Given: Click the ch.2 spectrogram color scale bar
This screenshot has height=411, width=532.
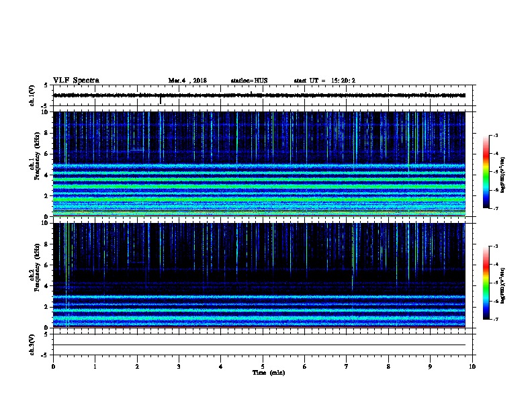Looking at the screenshot, I should point(486,283).
